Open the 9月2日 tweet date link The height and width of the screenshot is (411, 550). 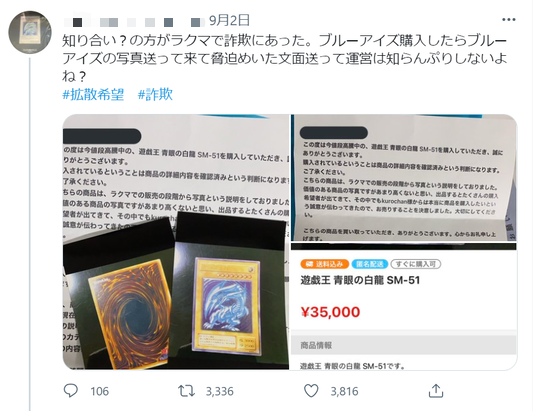pos(229,20)
